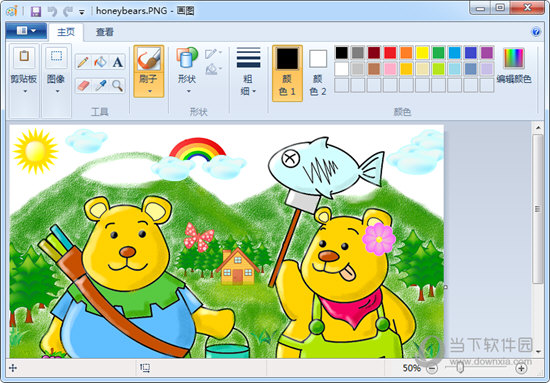Open the shape Outline dropdown
The width and height of the screenshot is (550, 383).
[213, 54]
